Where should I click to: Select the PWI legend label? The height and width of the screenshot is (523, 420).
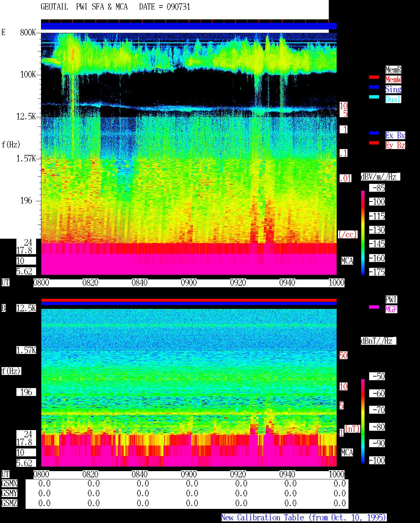click(391, 299)
